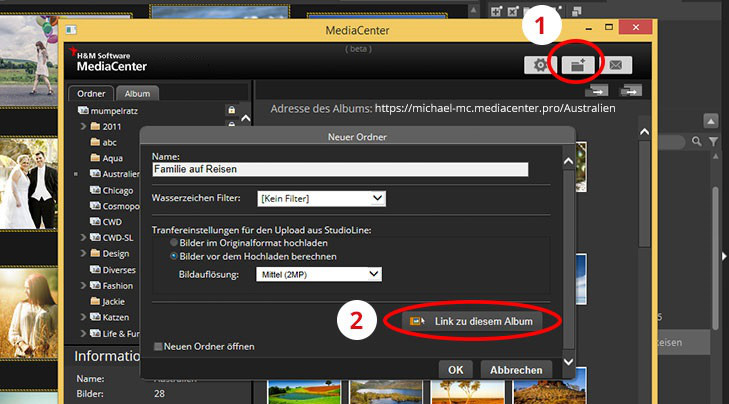Click the new folder icon in toolbar
This screenshot has width=729, height=404.
578,65
